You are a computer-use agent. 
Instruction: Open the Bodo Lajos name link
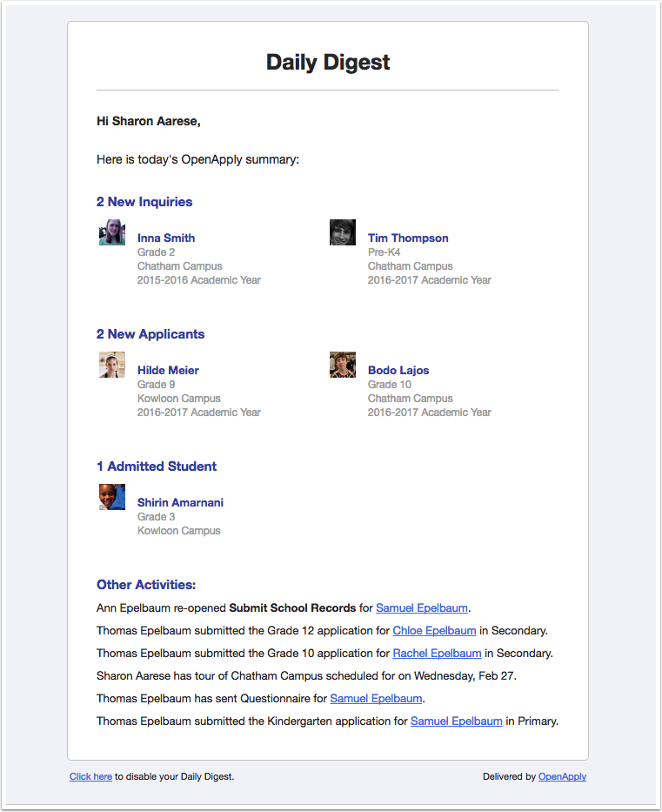(398, 370)
